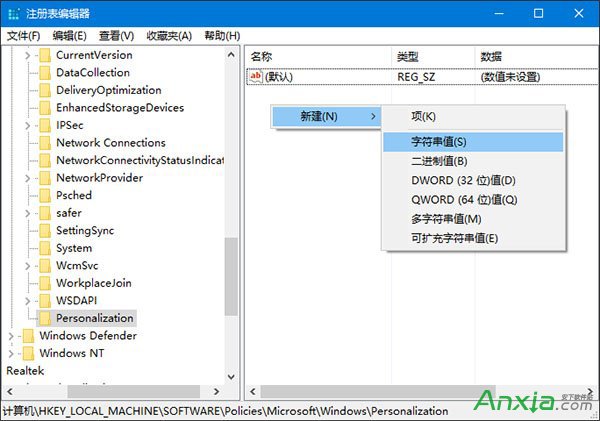The image size is (600, 421).
Task: Click the values pane horizontal scrollbar thumb
Action: coord(378,392)
